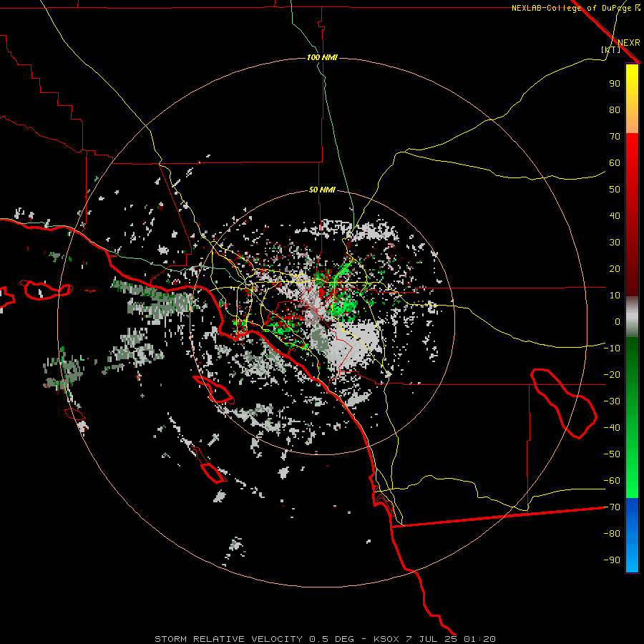The height and width of the screenshot is (644, 644).
Task: Click the NEXLAB-College of DuPage credit text
Action: click(571, 8)
